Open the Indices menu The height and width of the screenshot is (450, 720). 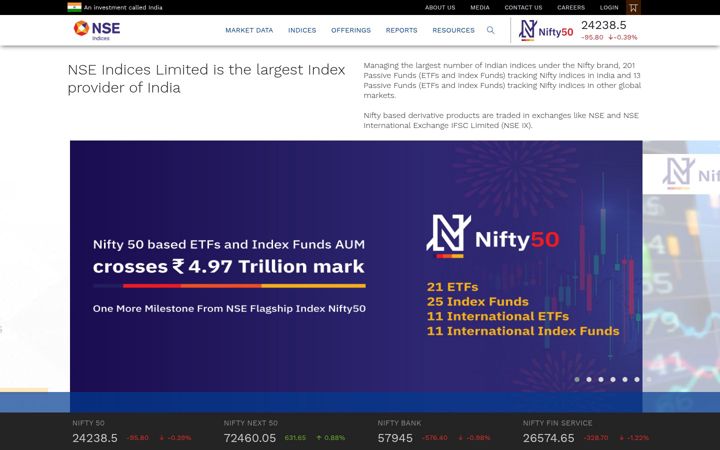[x=302, y=30]
